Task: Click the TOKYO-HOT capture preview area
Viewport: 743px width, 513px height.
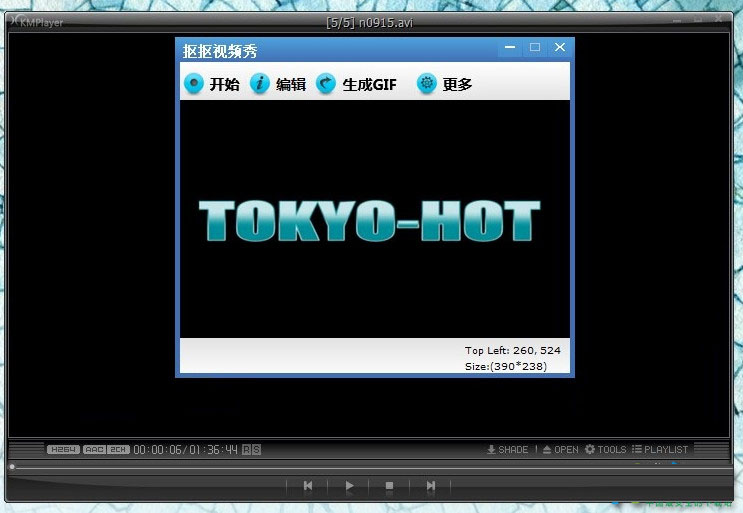Action: point(374,219)
